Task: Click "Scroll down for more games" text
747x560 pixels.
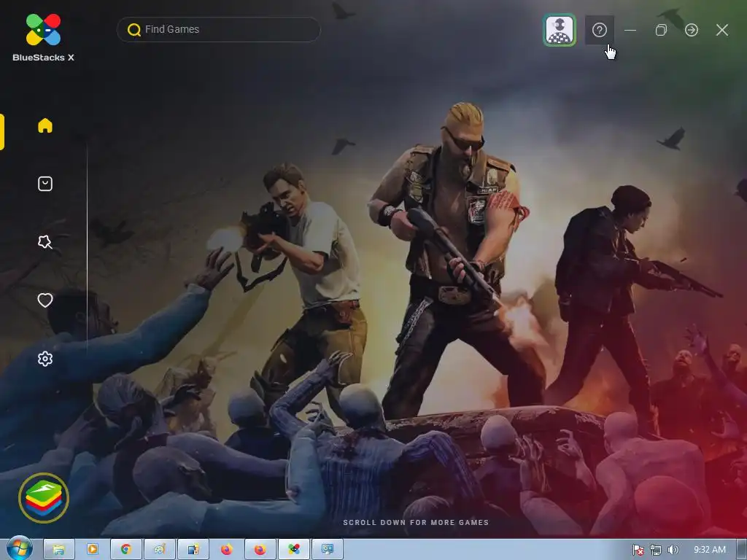Action: point(416,522)
